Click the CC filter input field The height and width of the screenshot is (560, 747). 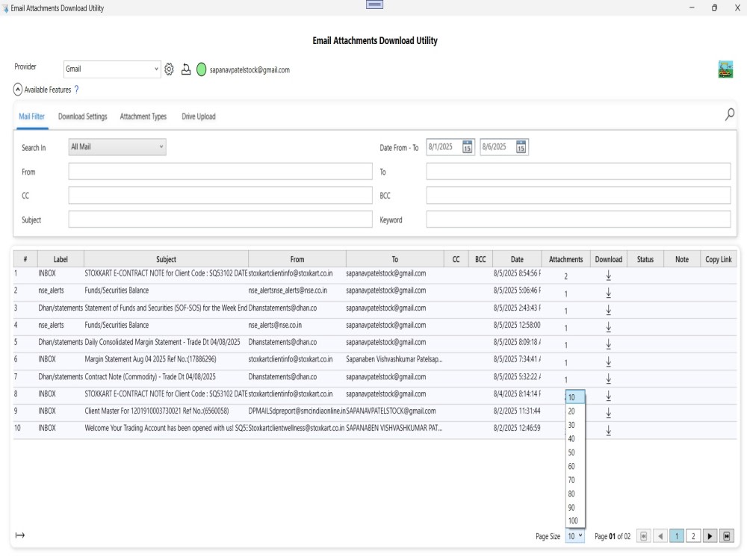220,195
